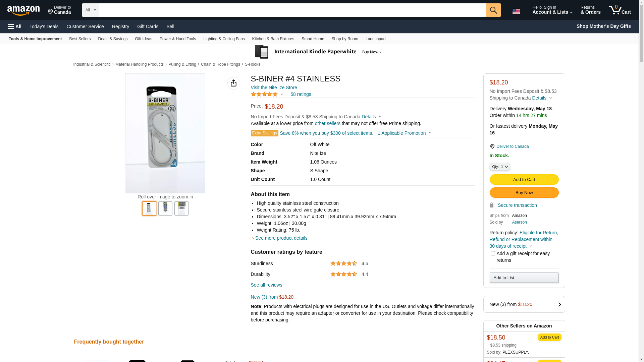
Task: Expand New (3) from $18.20 offers arrow
Action: tap(559, 304)
